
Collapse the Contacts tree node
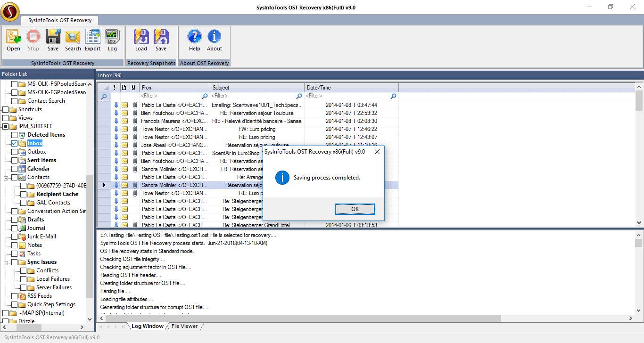(7, 178)
